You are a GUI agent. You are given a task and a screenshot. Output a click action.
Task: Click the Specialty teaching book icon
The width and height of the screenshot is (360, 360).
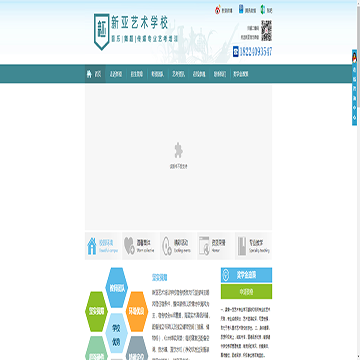pyautogui.click(x=242, y=246)
